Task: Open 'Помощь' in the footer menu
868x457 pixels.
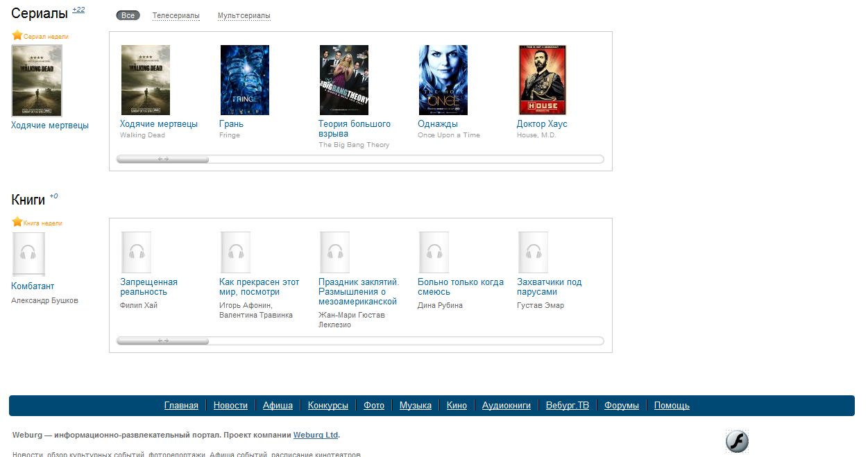Action: point(672,406)
